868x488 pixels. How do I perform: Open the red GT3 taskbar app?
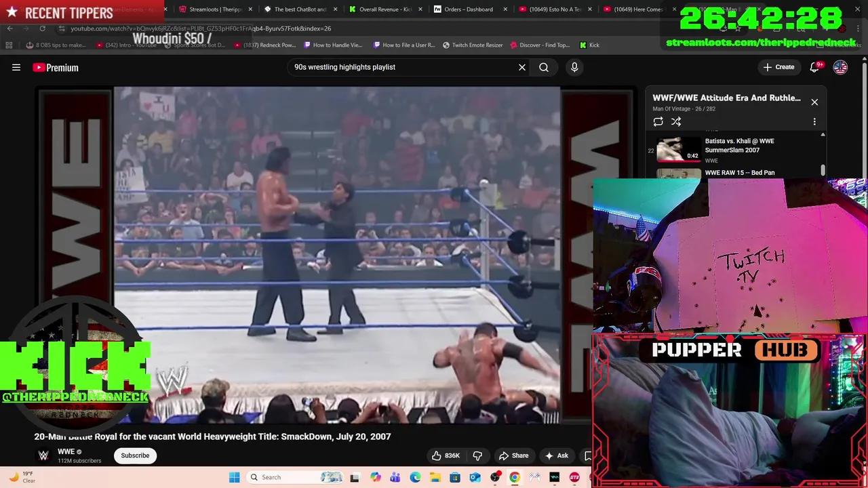coord(574,477)
